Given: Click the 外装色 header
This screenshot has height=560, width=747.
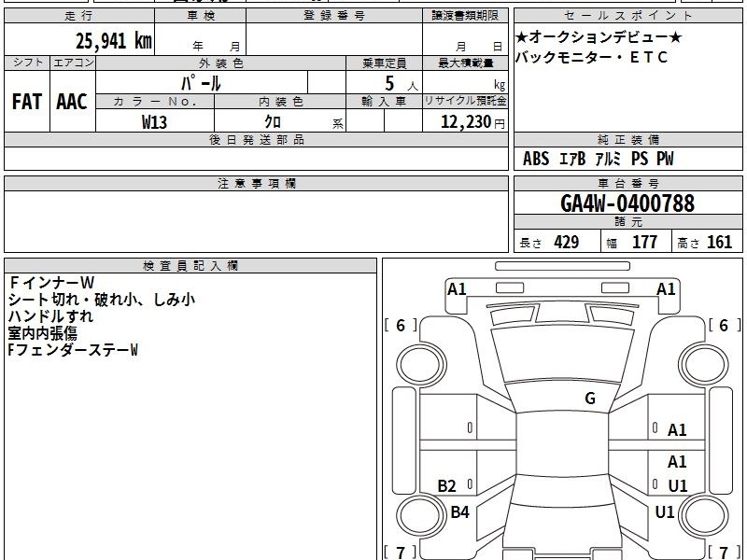Looking at the screenshot, I should (221, 63).
